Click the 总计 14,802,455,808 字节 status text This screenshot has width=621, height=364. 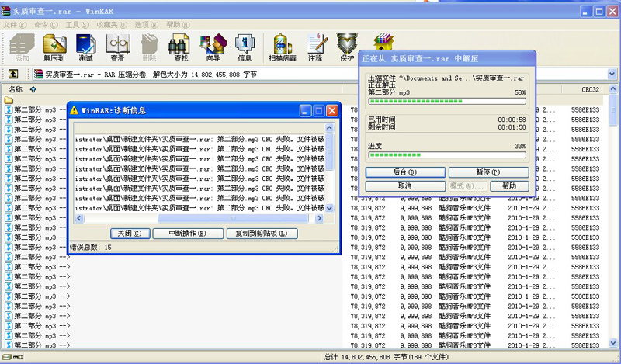(x=386, y=357)
